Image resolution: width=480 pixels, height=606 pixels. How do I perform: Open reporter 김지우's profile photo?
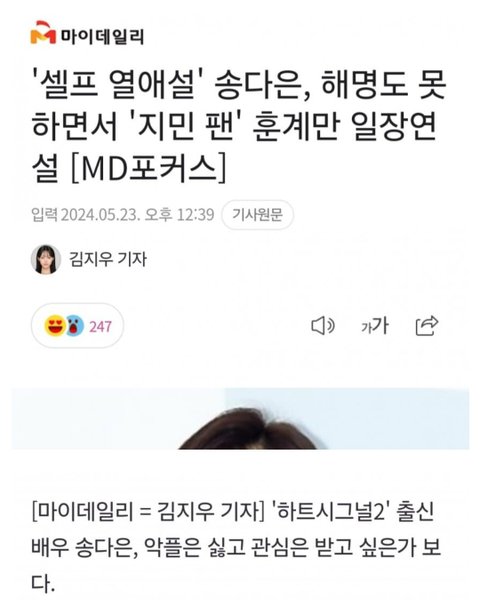point(46,259)
